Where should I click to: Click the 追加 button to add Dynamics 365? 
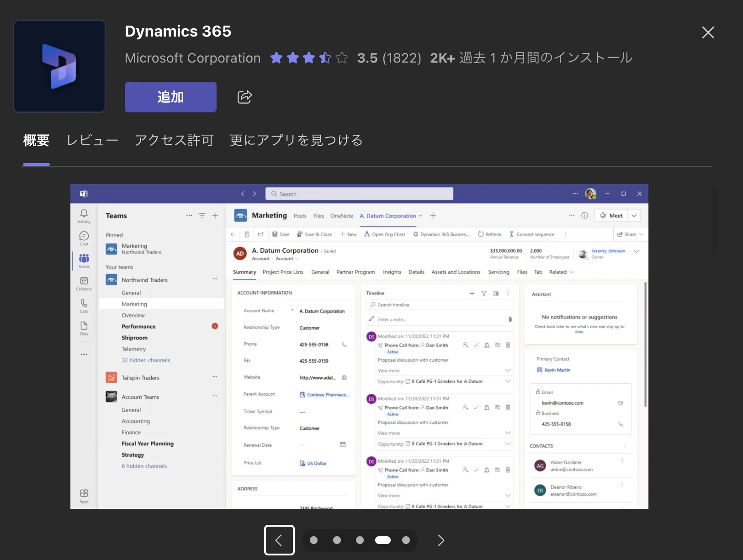coord(170,97)
